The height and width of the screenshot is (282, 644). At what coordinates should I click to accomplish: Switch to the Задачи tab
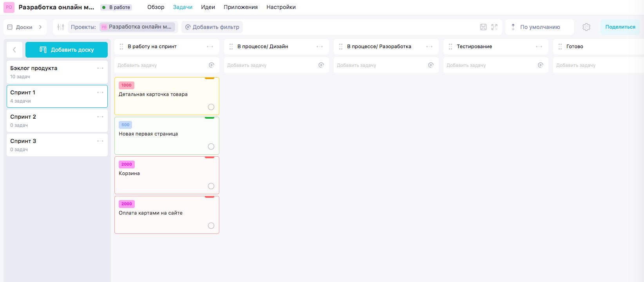coord(183,7)
